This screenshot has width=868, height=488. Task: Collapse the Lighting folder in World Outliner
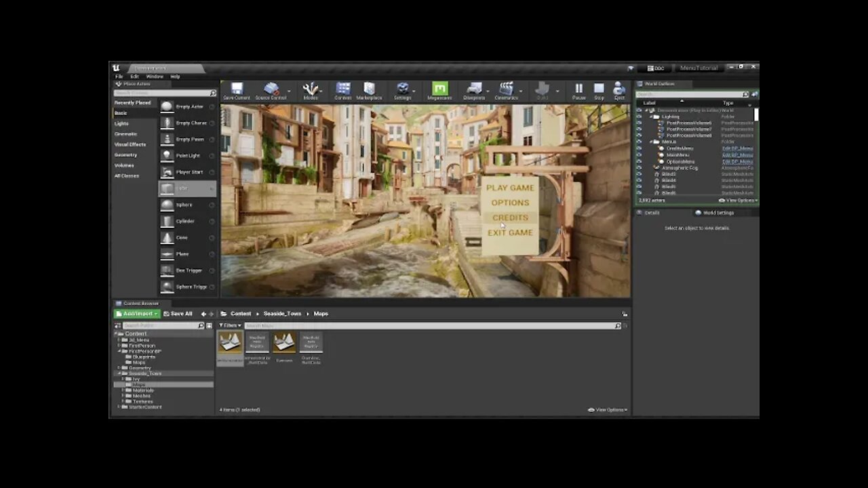point(651,117)
